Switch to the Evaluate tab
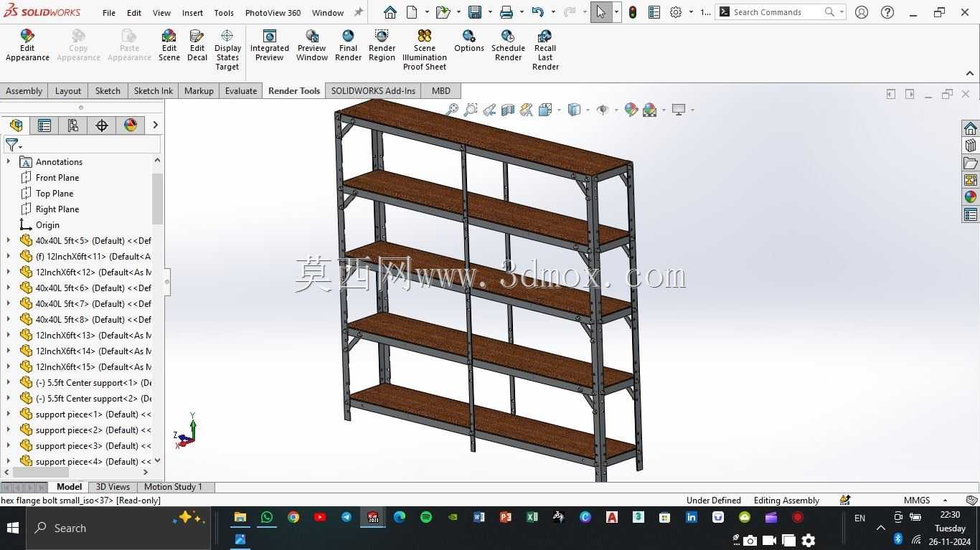This screenshot has height=550, width=980. (x=241, y=90)
